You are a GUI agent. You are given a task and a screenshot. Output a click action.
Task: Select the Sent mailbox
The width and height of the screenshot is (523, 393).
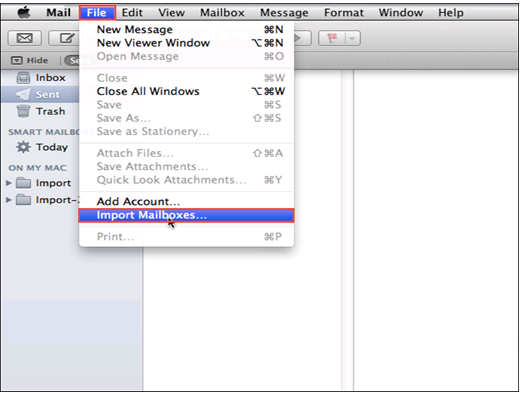click(x=40, y=94)
